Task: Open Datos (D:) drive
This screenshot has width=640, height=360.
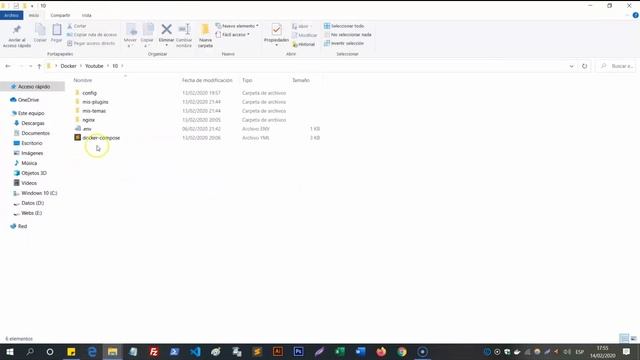Action: coord(32,203)
